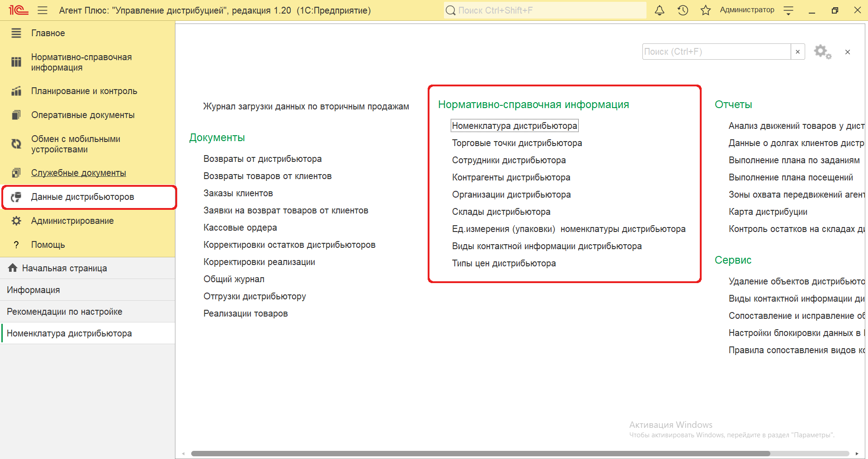Viewport: 868px width, 459px height.
Task: Open the 1C main menu logo icon
Action: tap(18, 10)
